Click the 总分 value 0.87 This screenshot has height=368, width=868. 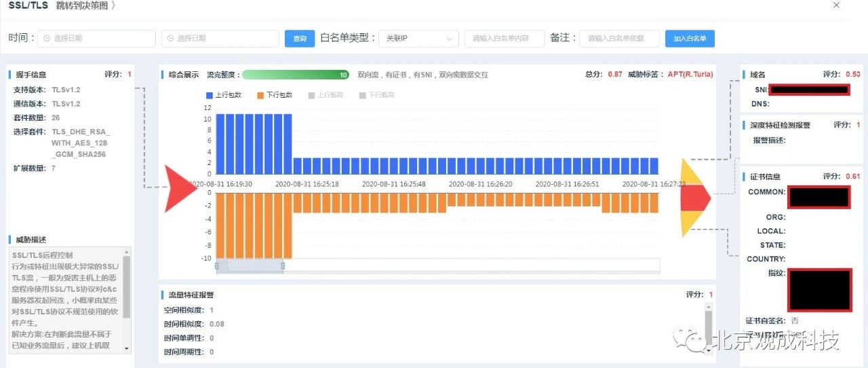(615, 74)
